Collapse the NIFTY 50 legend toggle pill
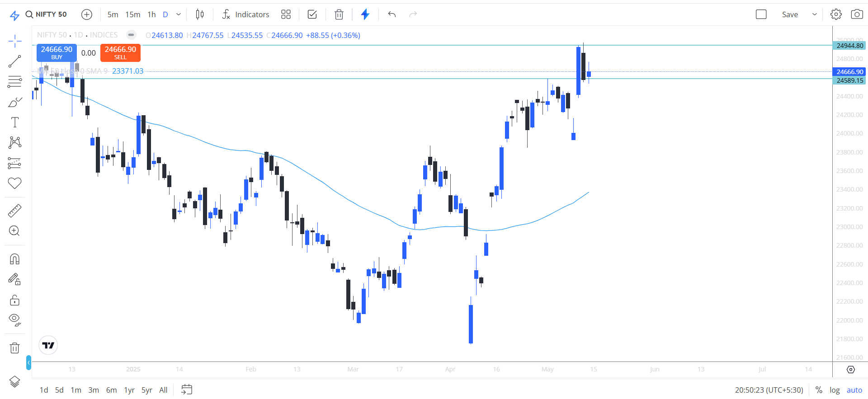Screen dimensions: 868x399 pyautogui.click(x=131, y=35)
